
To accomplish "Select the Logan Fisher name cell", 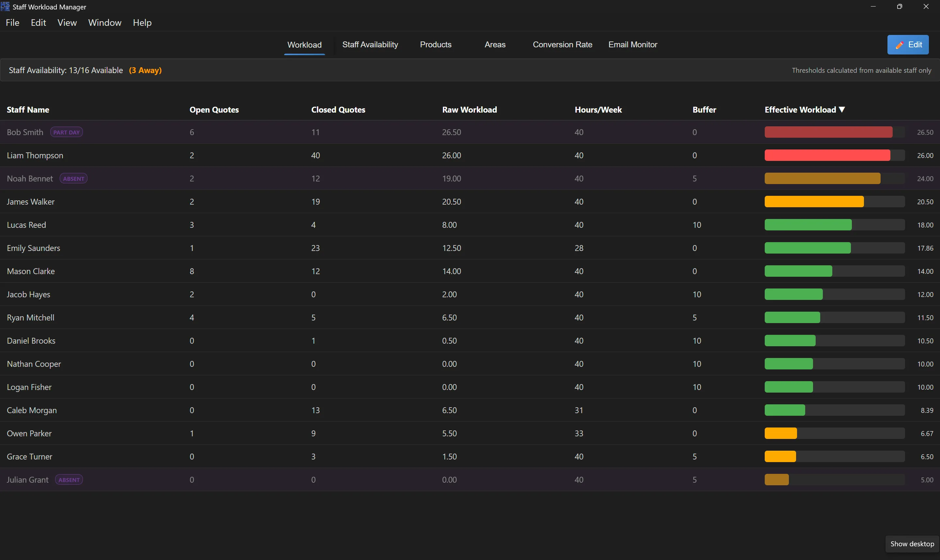I will (29, 387).
